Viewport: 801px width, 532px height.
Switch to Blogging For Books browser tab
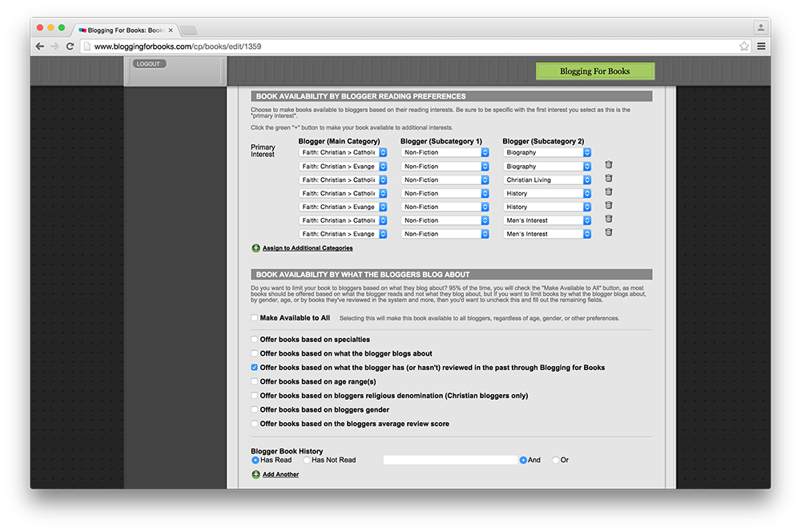click(x=126, y=30)
